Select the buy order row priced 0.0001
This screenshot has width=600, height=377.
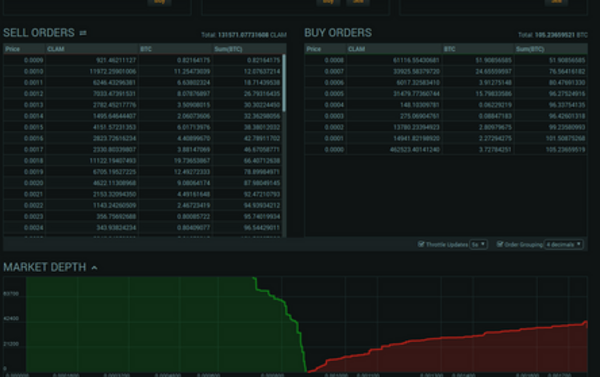click(x=446, y=139)
